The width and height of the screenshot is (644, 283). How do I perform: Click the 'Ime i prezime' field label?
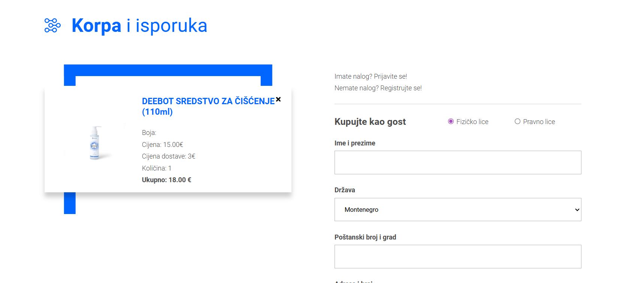[354, 143]
